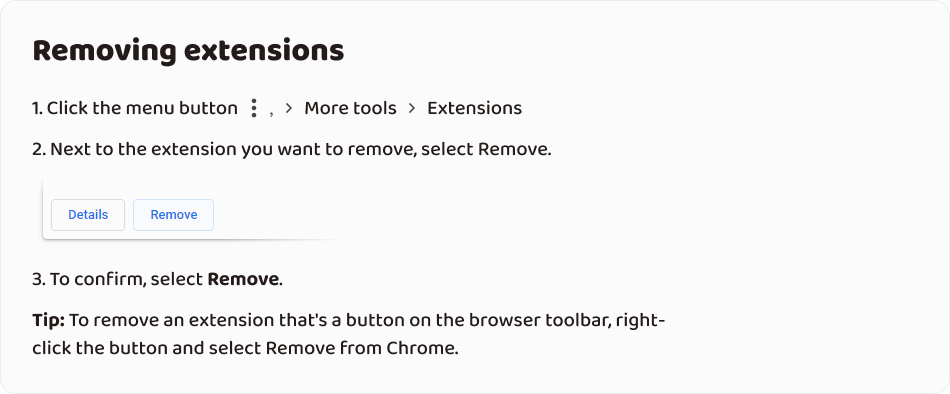
Task: Click the step 2 instruction sentence
Action: (x=292, y=149)
